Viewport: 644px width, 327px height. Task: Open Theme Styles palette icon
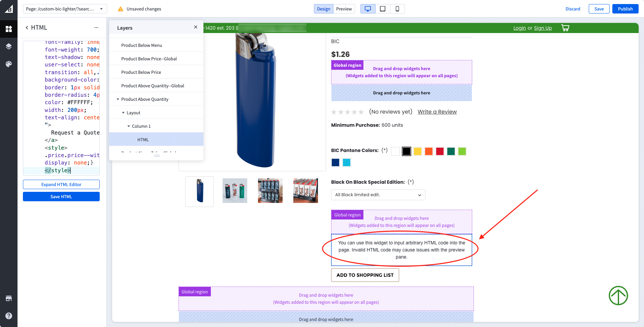(9, 64)
